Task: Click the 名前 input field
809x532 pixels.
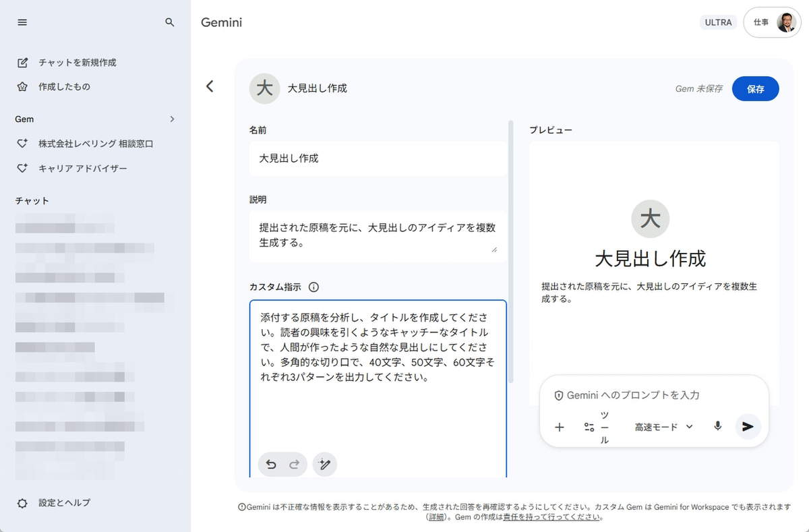Action: [378, 158]
